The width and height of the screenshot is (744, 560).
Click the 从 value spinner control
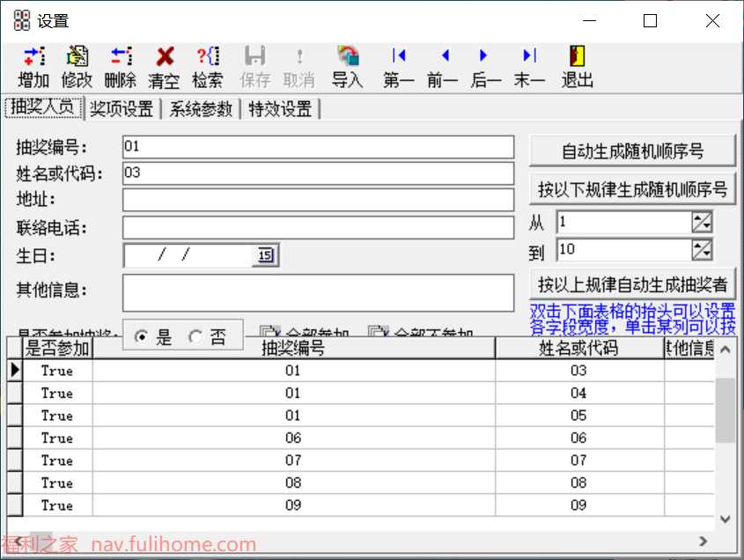click(702, 222)
